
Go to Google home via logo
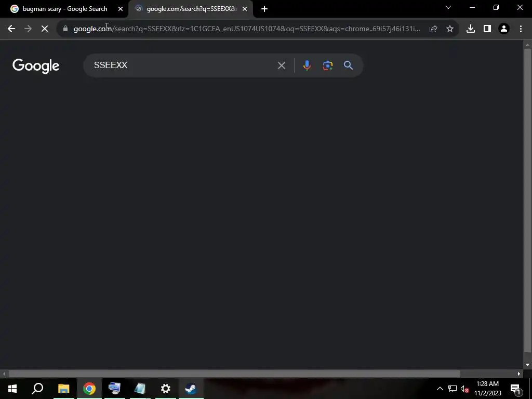[36, 66]
